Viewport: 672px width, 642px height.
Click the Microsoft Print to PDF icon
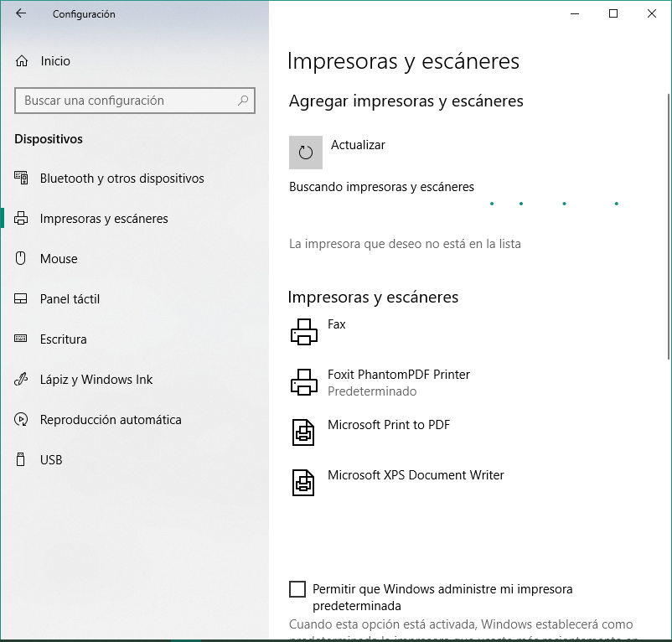click(303, 432)
